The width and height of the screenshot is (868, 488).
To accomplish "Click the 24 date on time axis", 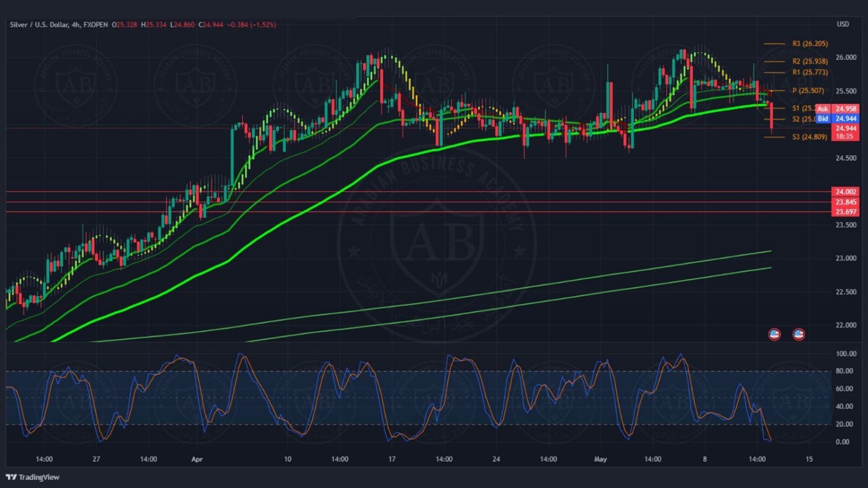I will pyautogui.click(x=496, y=459).
